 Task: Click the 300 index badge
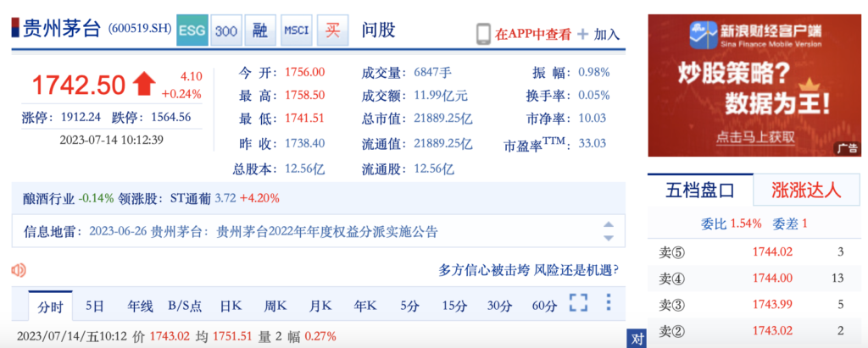click(x=225, y=31)
